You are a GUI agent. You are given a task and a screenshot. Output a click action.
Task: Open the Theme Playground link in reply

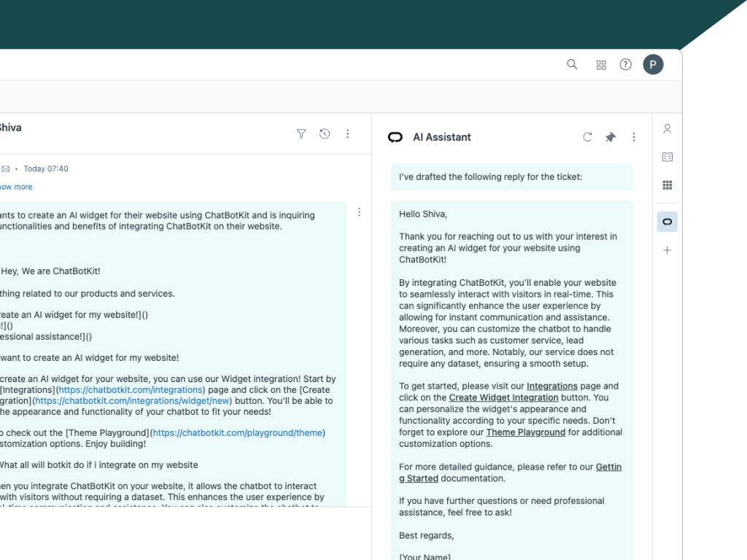(525, 432)
